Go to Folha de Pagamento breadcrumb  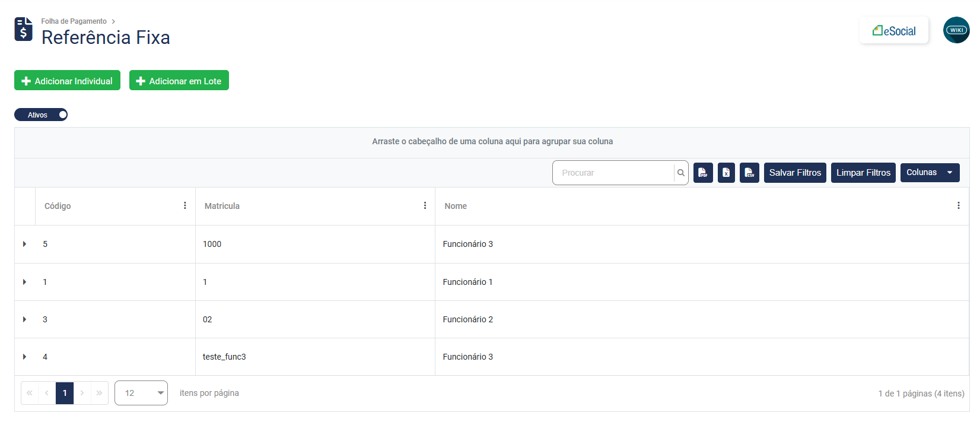tap(74, 21)
